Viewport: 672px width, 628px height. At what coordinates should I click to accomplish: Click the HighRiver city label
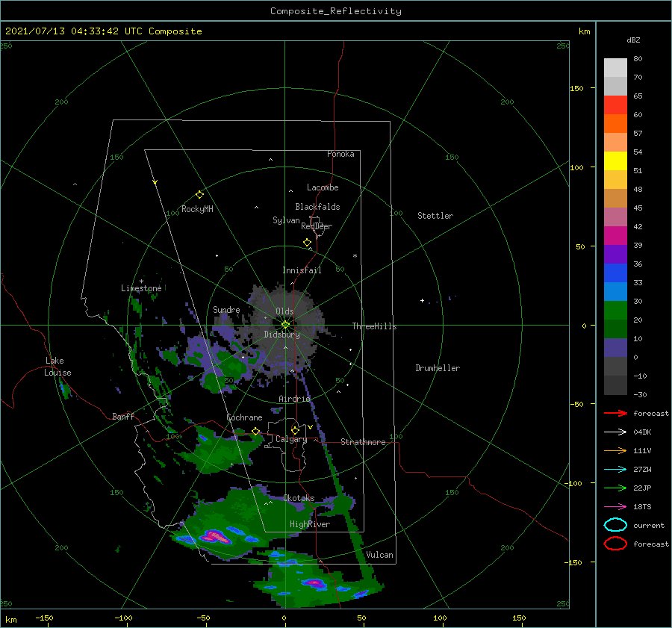click(310, 524)
